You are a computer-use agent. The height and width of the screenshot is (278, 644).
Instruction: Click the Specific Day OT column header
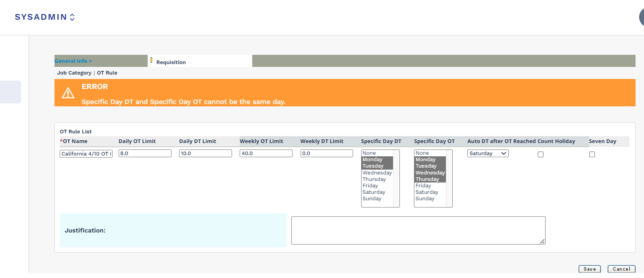[434, 141]
